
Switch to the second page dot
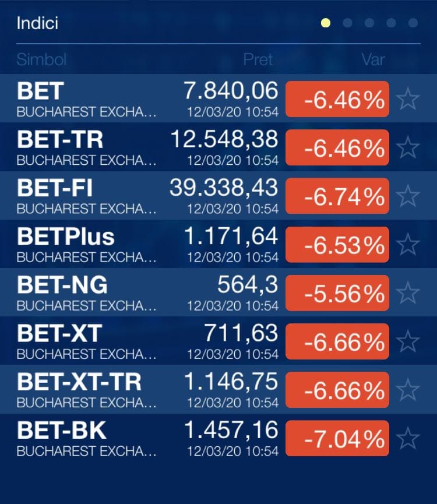click(347, 23)
